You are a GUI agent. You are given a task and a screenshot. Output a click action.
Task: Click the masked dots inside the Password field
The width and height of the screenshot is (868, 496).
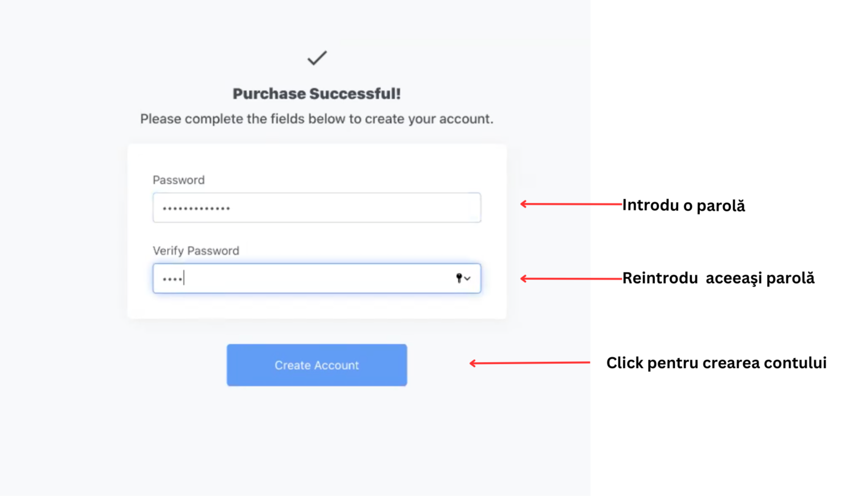[x=196, y=209]
